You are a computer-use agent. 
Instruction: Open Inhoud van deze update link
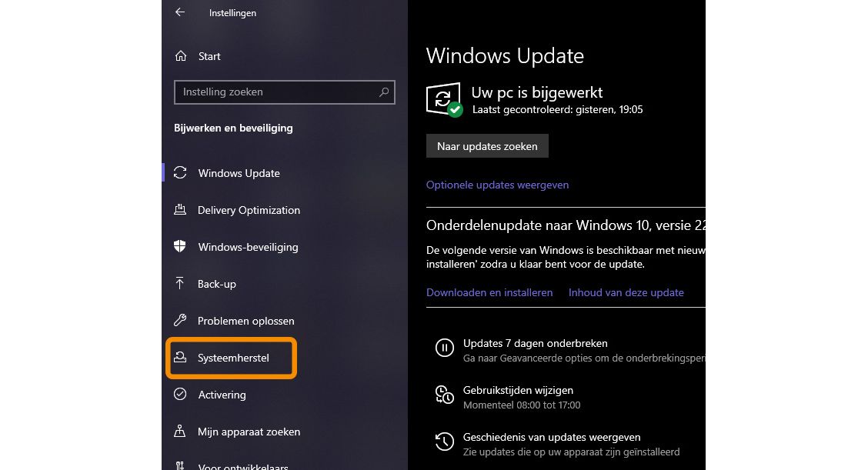(626, 292)
